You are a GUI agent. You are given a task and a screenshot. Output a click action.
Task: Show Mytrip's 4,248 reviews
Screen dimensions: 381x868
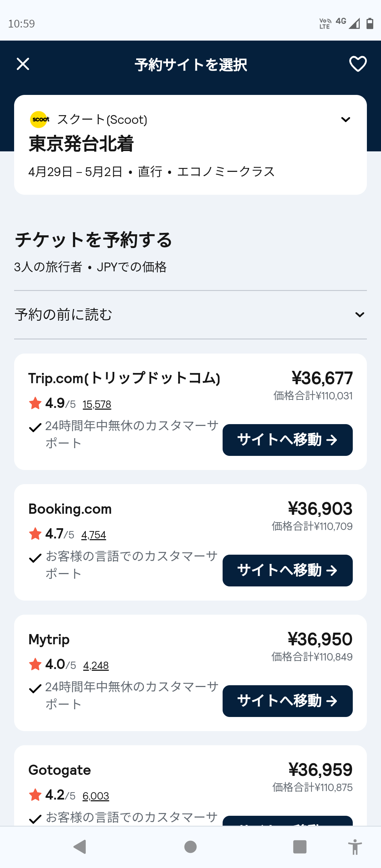pos(96,665)
